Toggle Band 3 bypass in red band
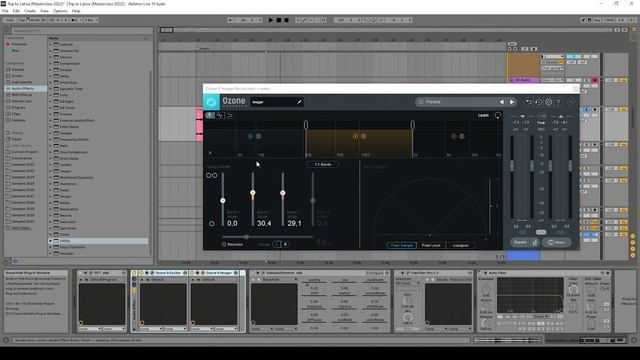The height and width of the screenshot is (360, 640). coord(454,136)
